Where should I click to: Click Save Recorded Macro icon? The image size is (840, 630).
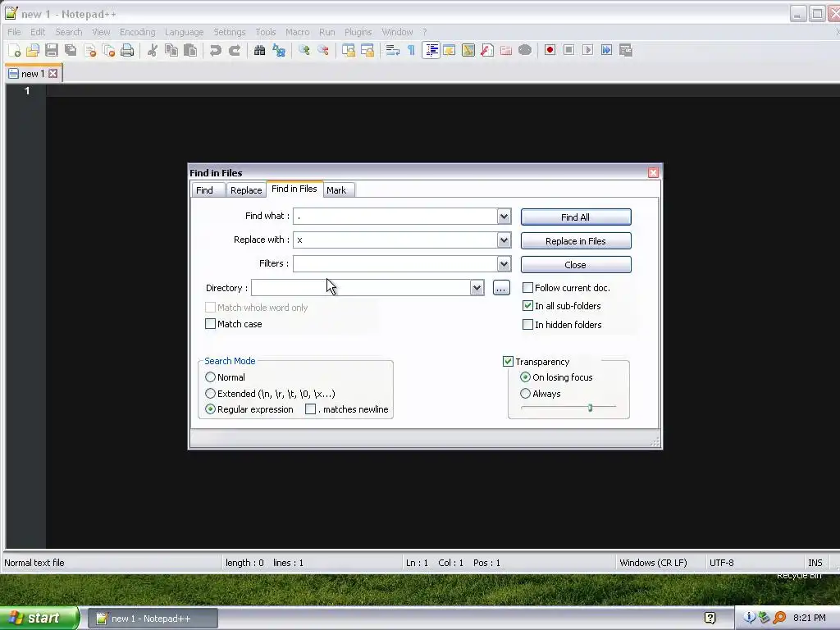coord(626,50)
